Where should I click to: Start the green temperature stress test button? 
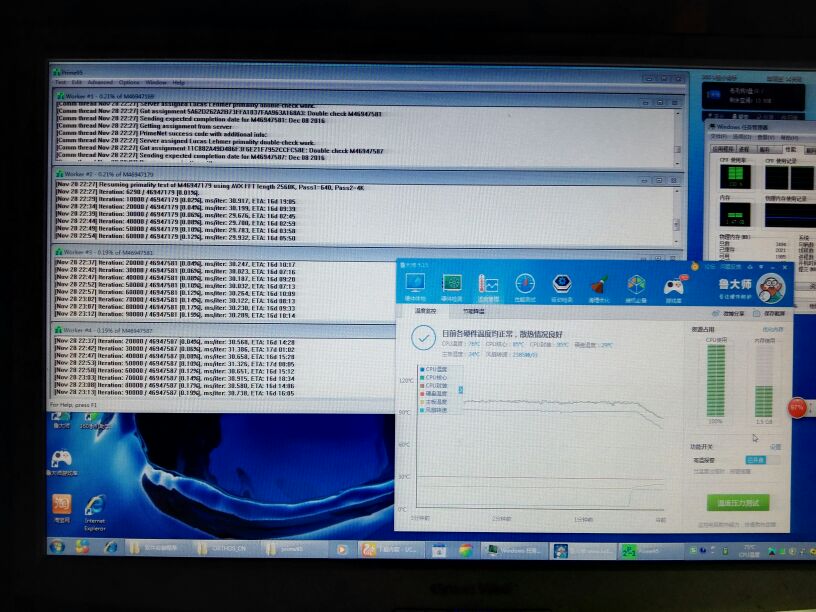click(x=738, y=503)
